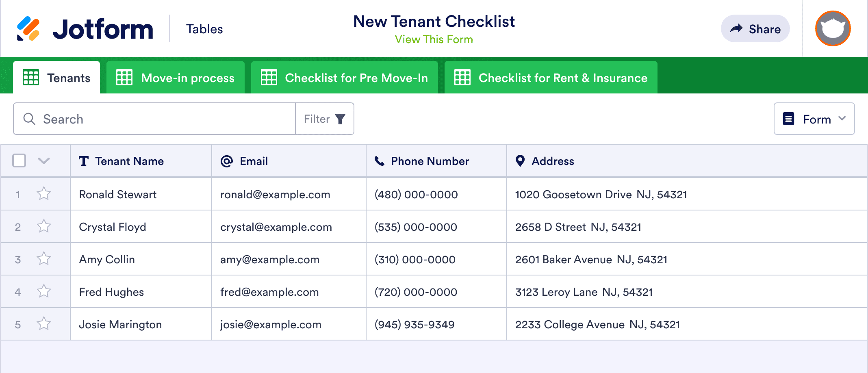The image size is (868, 373).
Task: Open the Form view dropdown
Action: 814,119
